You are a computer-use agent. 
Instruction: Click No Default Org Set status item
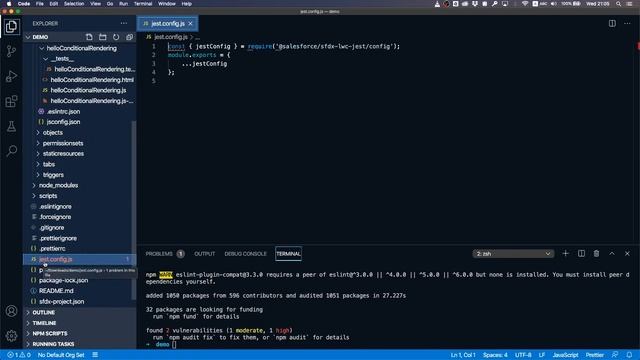pos(61,355)
